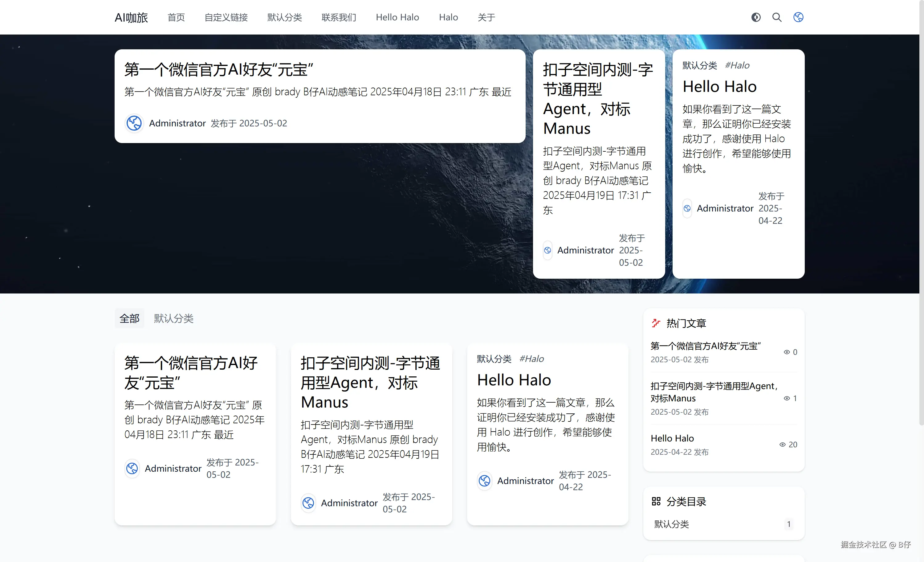Click the Administrator avatar in the bottom Hello Halo card

[x=484, y=481]
